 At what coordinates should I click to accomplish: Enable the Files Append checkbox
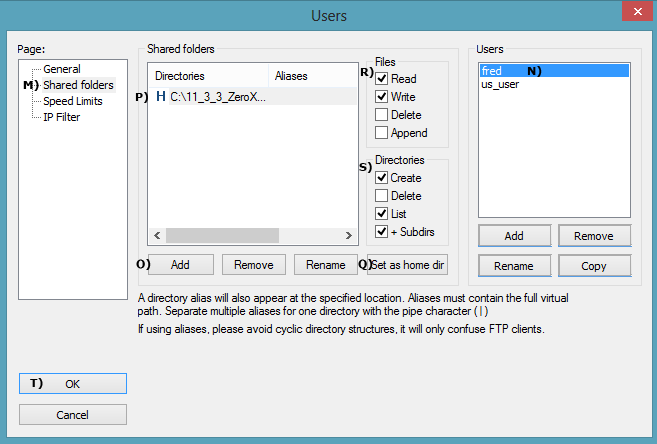coord(381,133)
